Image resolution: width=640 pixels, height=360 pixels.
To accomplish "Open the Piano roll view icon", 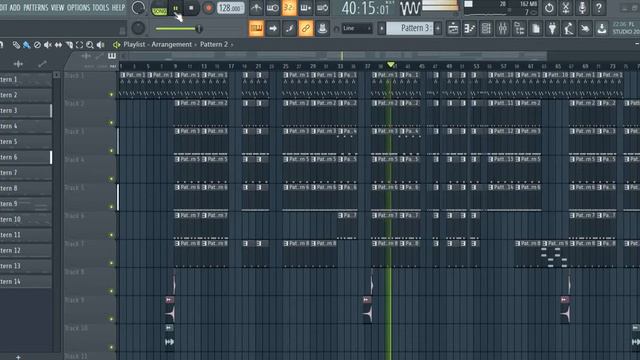I will [x=470, y=28].
